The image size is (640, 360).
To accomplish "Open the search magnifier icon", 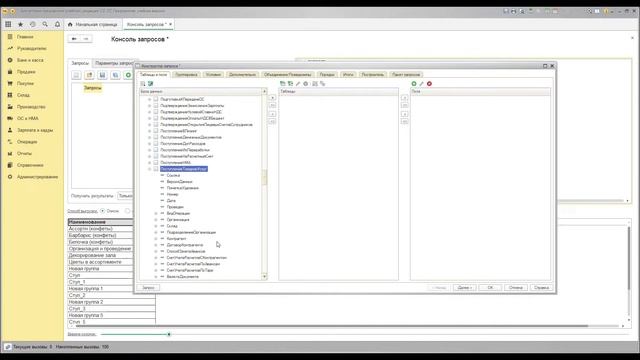I will coord(45,24).
